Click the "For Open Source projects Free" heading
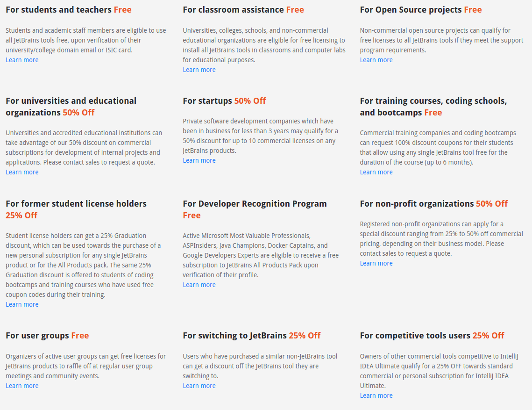532x410 pixels. pos(420,10)
